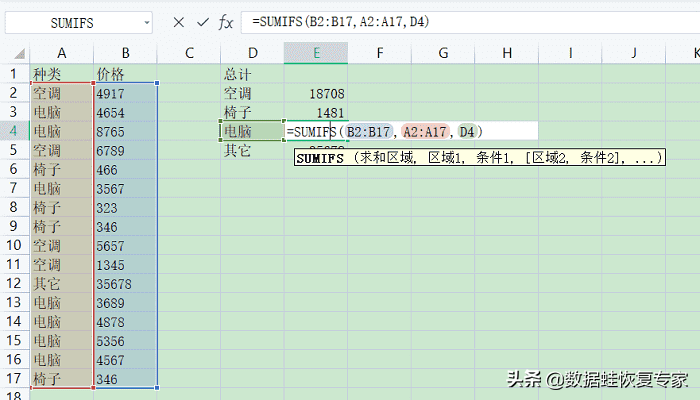
Task: Click 其它 in the summary column D
Action: tap(253, 150)
